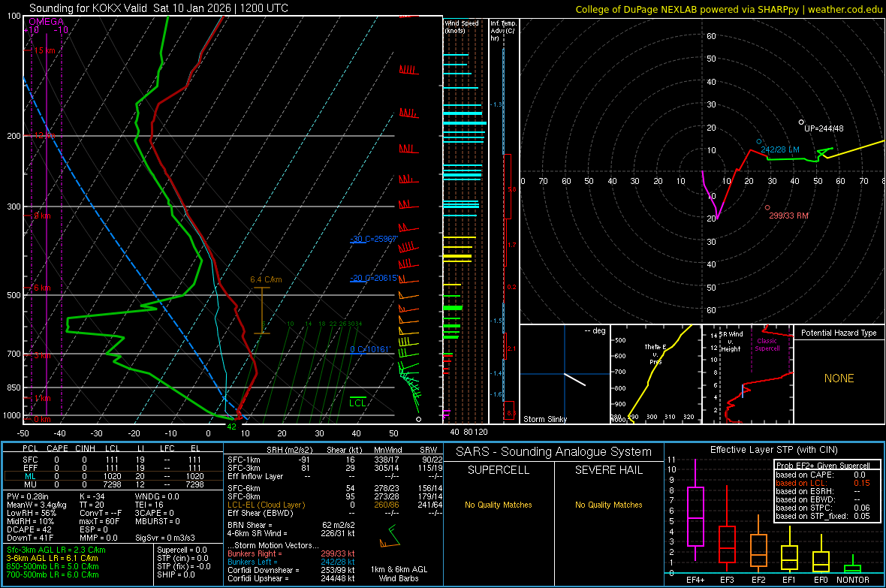Click the 'DCAPE = 42' value

click(29, 529)
